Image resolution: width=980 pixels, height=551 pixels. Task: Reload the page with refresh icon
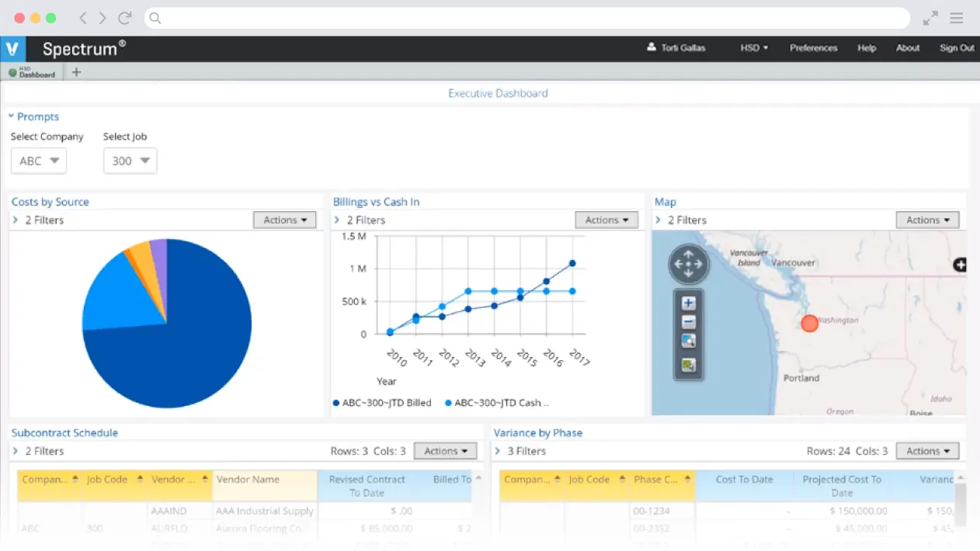[x=124, y=18]
